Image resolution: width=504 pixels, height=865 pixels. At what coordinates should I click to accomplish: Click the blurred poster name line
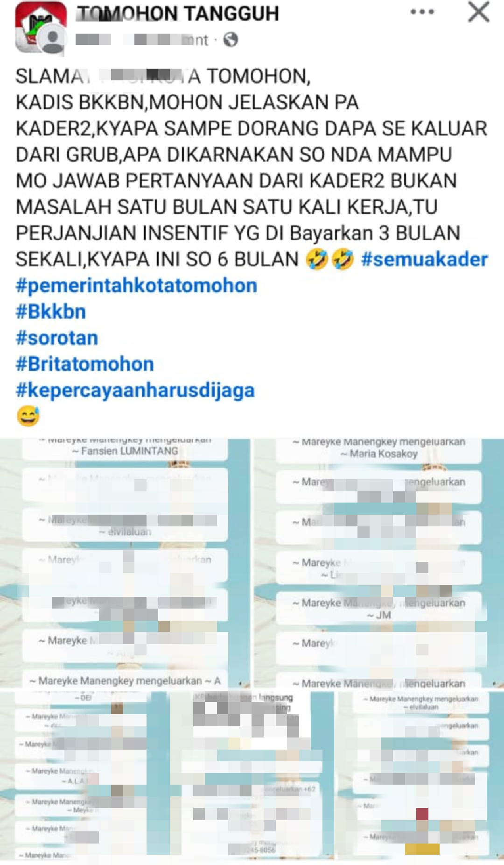[x=142, y=40]
